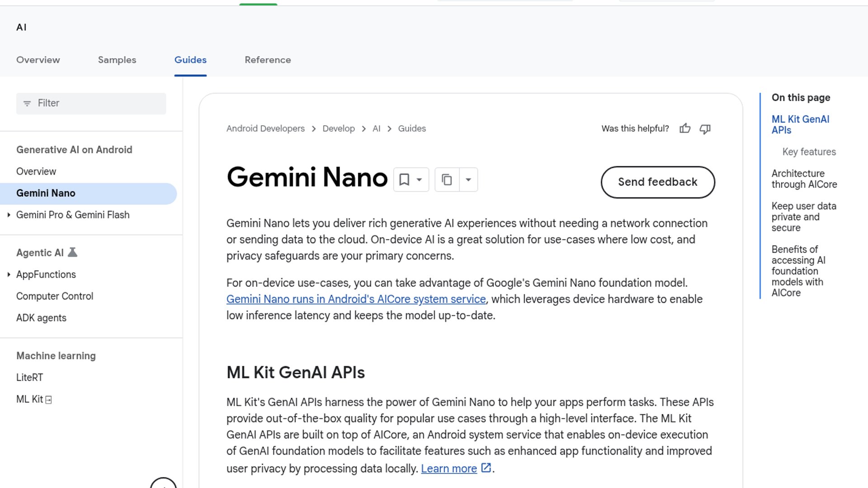This screenshot has width=868, height=488.
Task: Open the copy options dropdown arrow
Action: click(x=468, y=180)
